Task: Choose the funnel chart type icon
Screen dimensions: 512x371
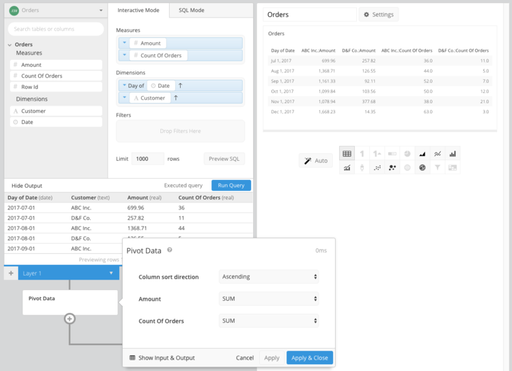Action: [437, 168]
